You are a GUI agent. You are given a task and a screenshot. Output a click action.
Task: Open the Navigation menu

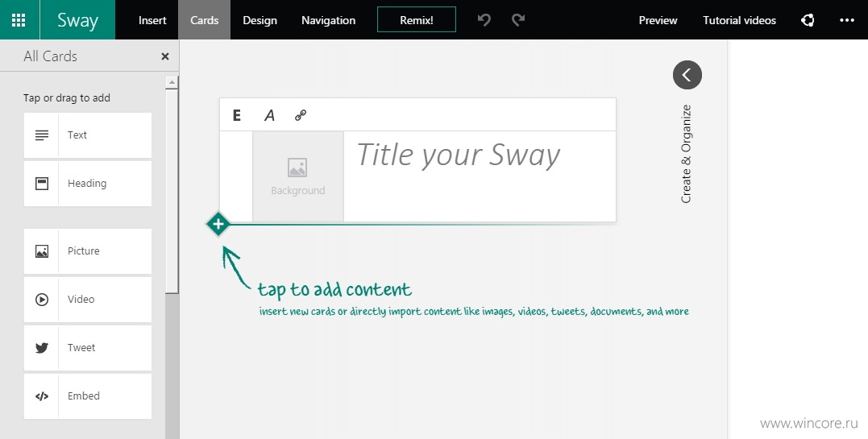[328, 20]
